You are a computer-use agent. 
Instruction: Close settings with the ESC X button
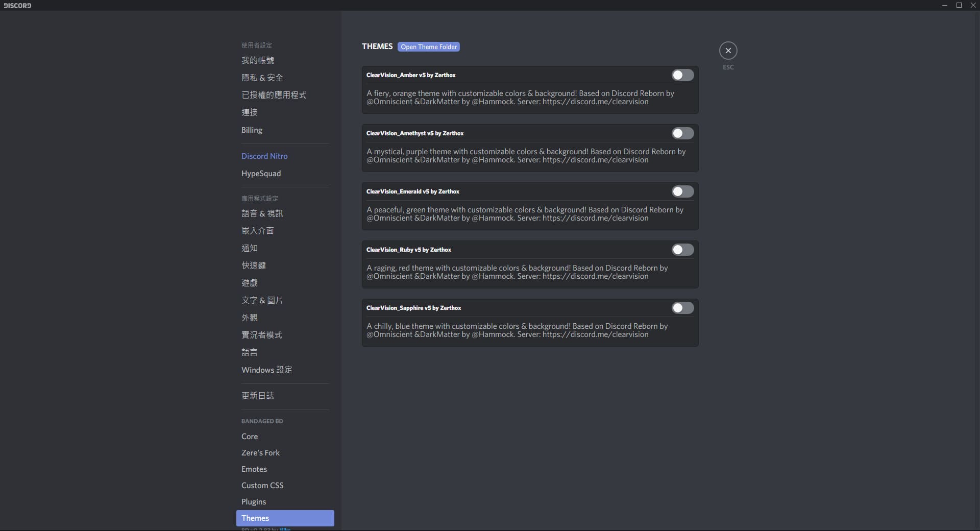click(728, 51)
